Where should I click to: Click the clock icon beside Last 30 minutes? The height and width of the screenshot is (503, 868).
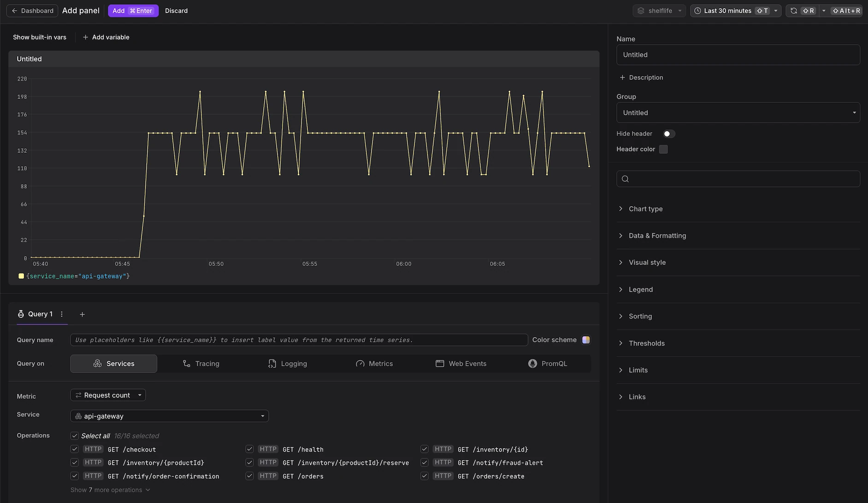[x=697, y=11]
